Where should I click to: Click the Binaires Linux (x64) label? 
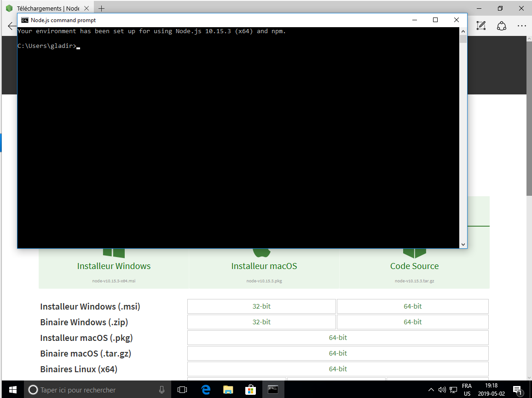click(79, 369)
